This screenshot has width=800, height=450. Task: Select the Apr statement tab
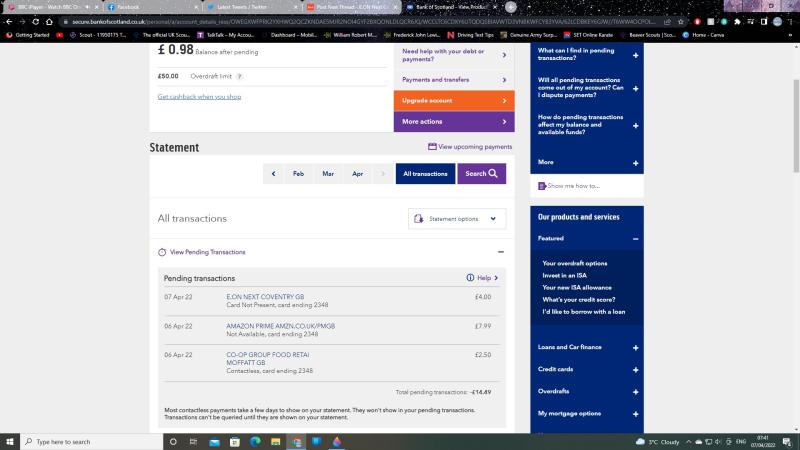coord(358,173)
